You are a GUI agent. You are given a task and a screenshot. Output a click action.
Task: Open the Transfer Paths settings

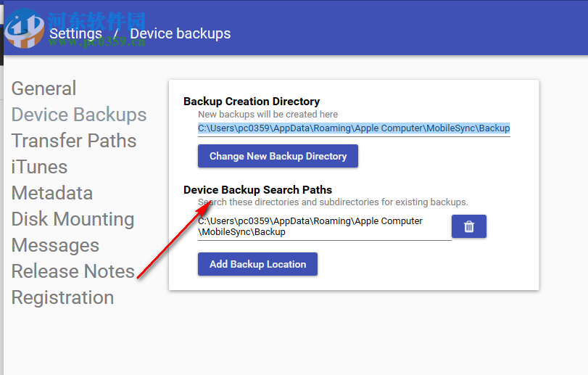tap(74, 141)
